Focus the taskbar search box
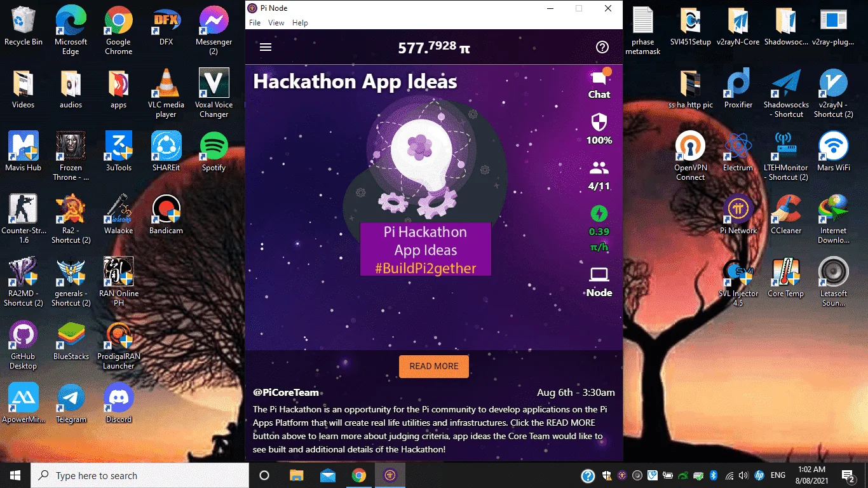The width and height of the screenshot is (868, 488). (x=140, y=475)
